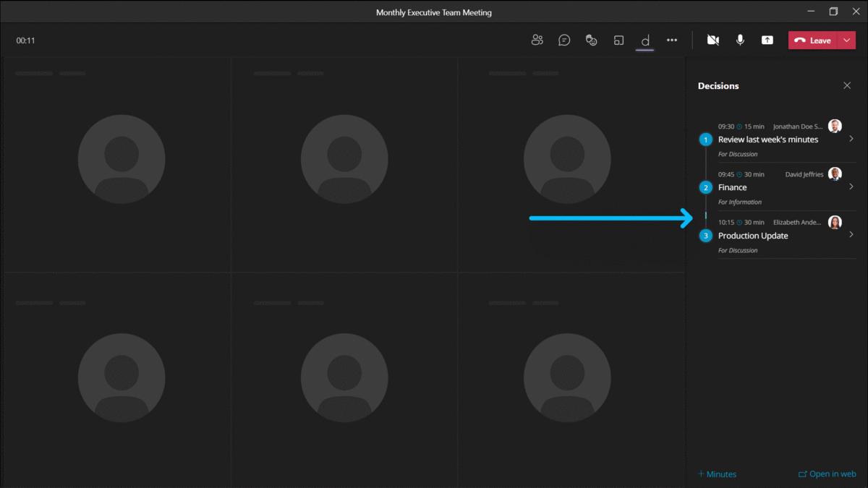Close the Decisions side panel
The width and height of the screenshot is (868, 488).
click(847, 85)
